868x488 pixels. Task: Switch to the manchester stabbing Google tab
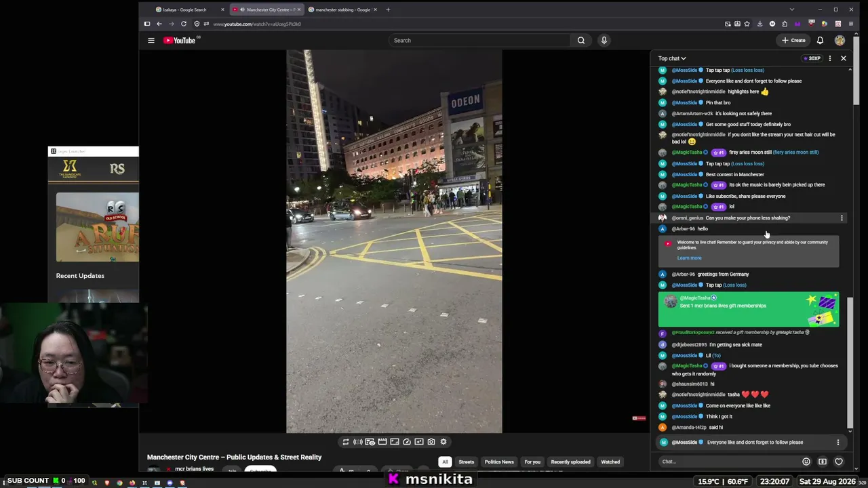[344, 9]
